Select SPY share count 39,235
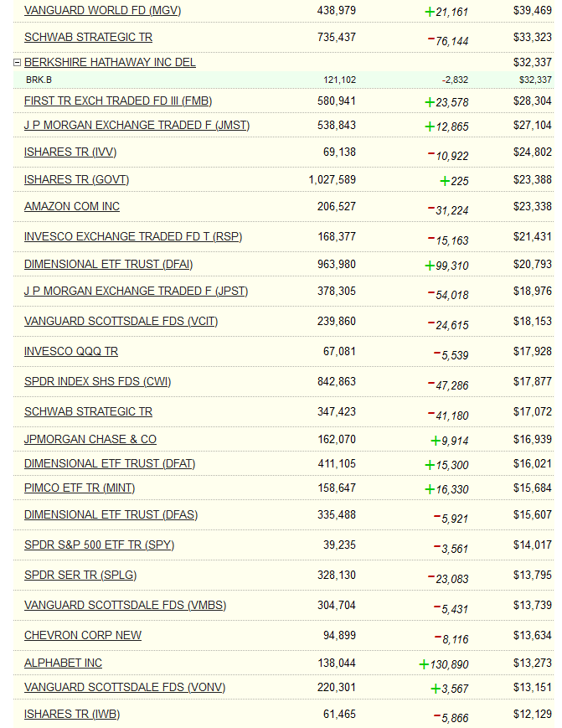Viewport: 562px width, 728px height. point(339,545)
